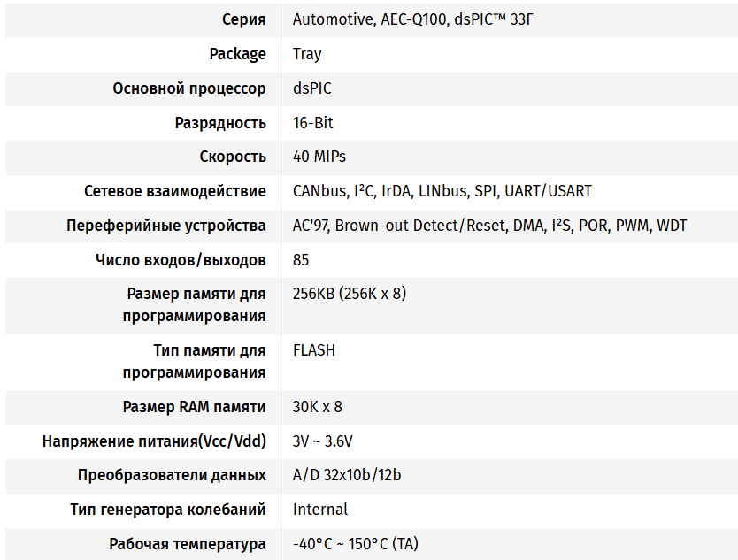Click 'Основной процессор' label
This screenshot has height=560, width=738.
click(188, 88)
